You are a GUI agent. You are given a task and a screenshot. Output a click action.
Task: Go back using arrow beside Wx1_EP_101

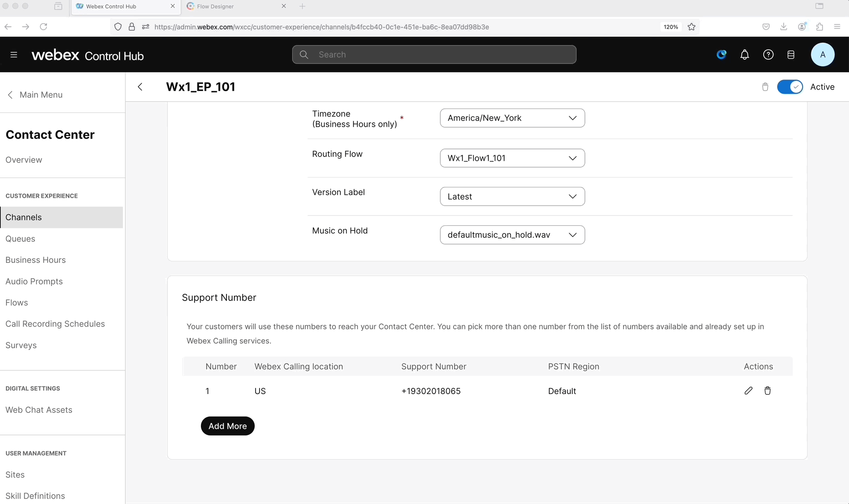140,87
